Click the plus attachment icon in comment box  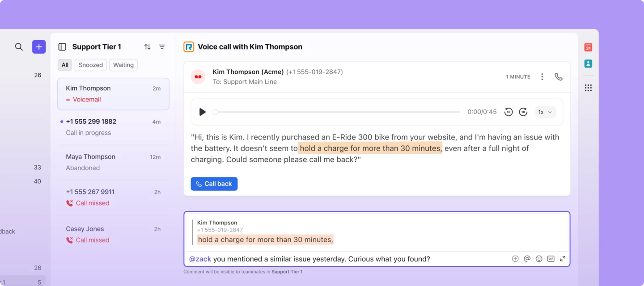515,259
